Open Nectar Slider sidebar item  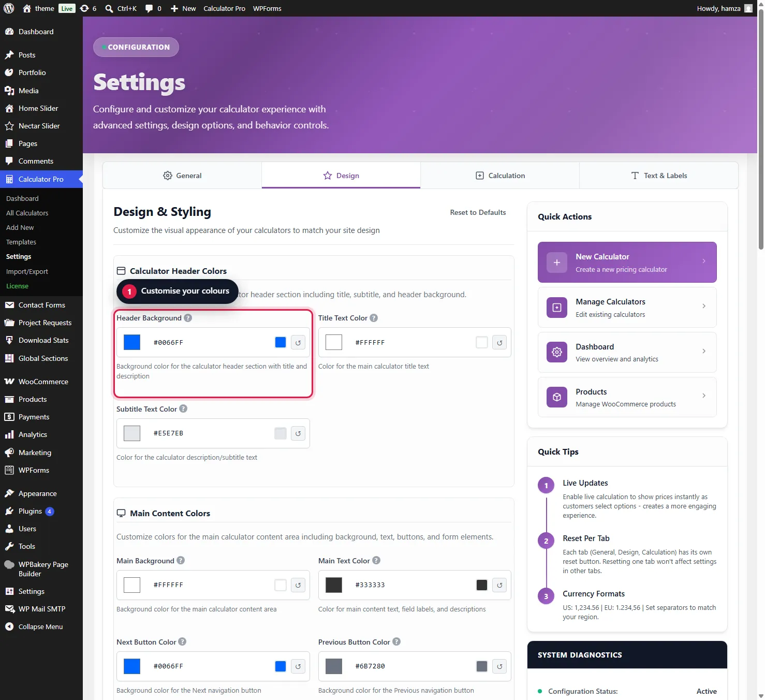pyautogui.click(x=41, y=126)
